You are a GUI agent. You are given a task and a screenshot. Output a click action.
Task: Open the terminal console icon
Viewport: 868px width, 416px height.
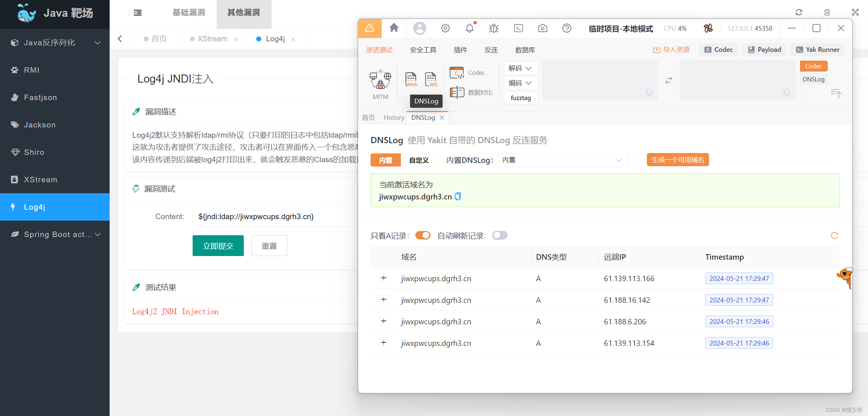tap(519, 28)
